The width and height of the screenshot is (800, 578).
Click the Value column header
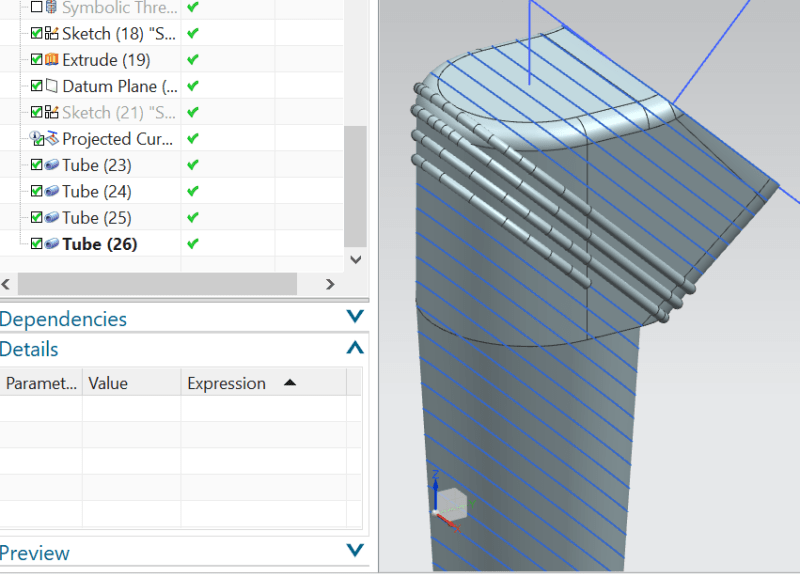pos(132,383)
